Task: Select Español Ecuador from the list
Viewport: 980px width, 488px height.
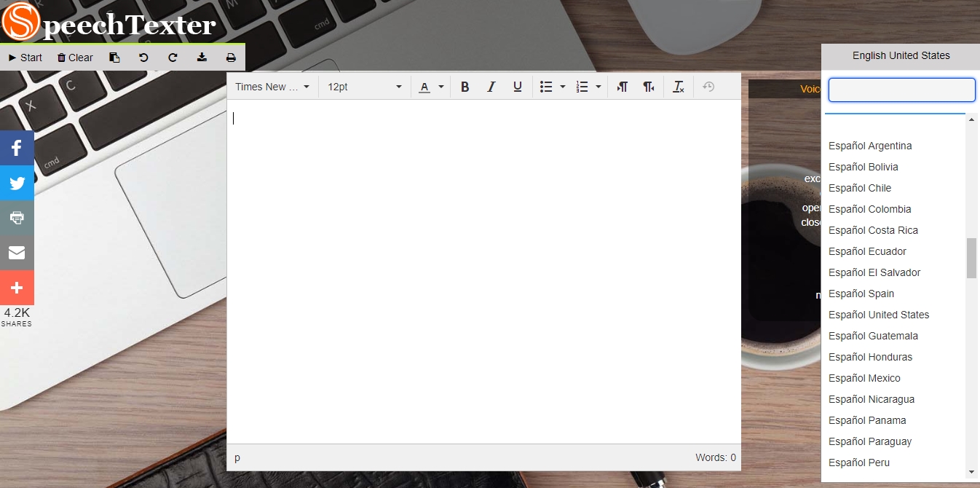Action: pos(868,251)
